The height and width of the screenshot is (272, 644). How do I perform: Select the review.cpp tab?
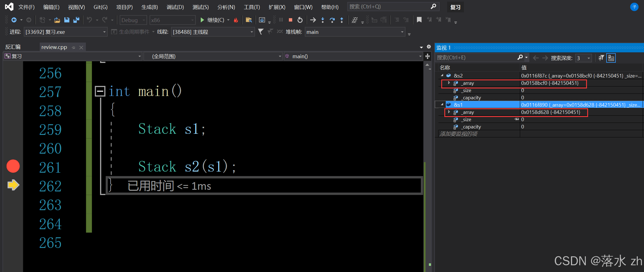54,47
